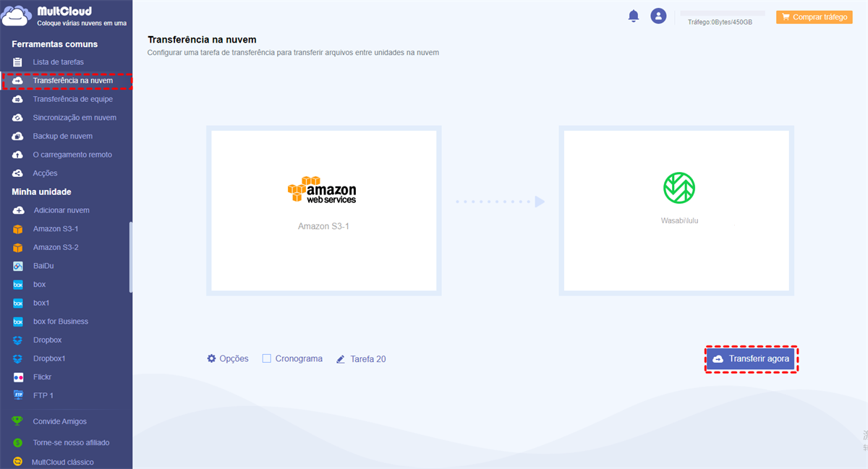Screen dimensions: 868x469
Task: Open the user account avatar
Action: (658, 16)
